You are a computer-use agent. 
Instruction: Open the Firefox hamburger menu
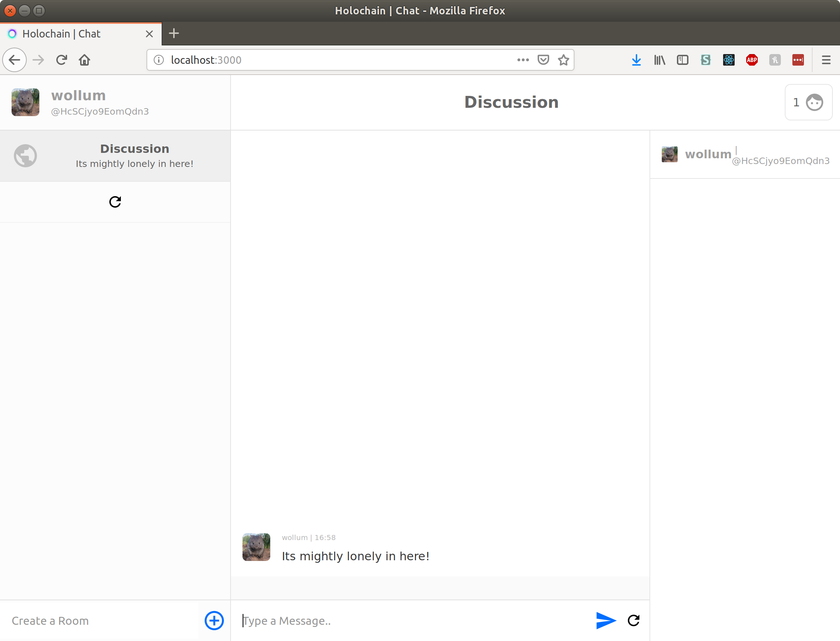(x=826, y=60)
